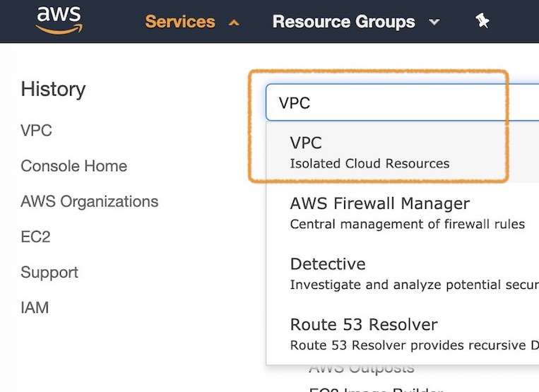Viewport: 539px width, 392px height.
Task: Click the Resource Groups chevron arrow
Action: pyautogui.click(x=434, y=22)
